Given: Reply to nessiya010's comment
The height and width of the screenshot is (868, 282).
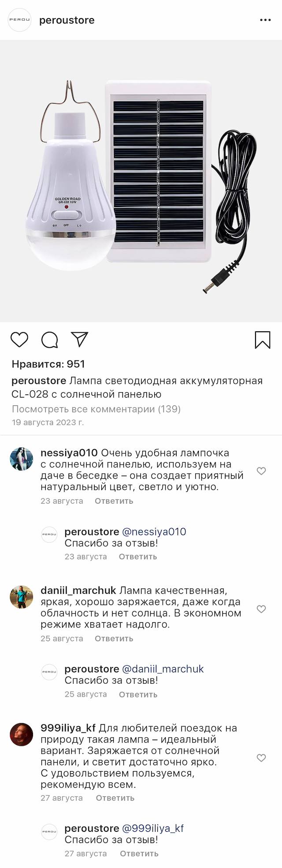Looking at the screenshot, I should tap(114, 501).
